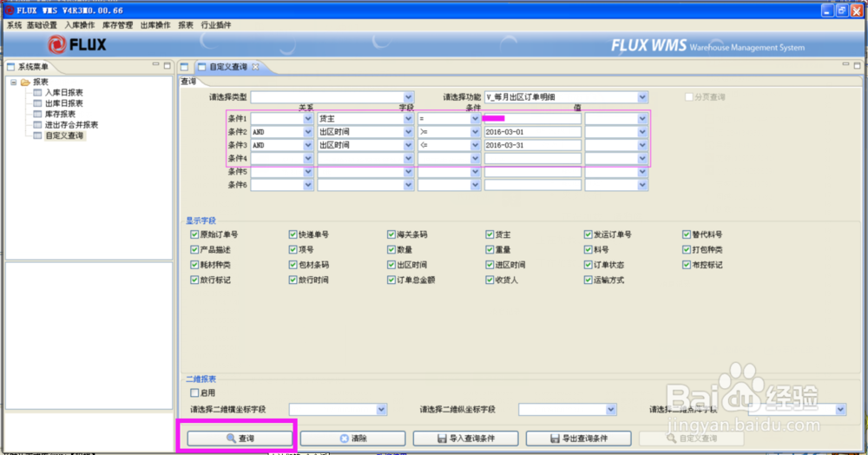Open the 请选择功能 dropdown showing V_每月出区订单明细
The image size is (868, 455).
642,97
